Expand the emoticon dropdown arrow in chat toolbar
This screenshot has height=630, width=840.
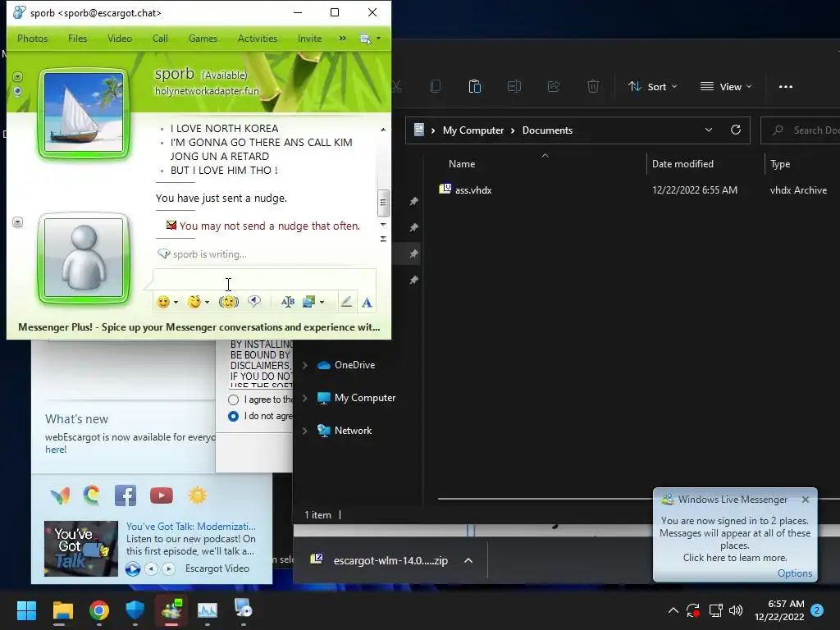click(x=176, y=303)
